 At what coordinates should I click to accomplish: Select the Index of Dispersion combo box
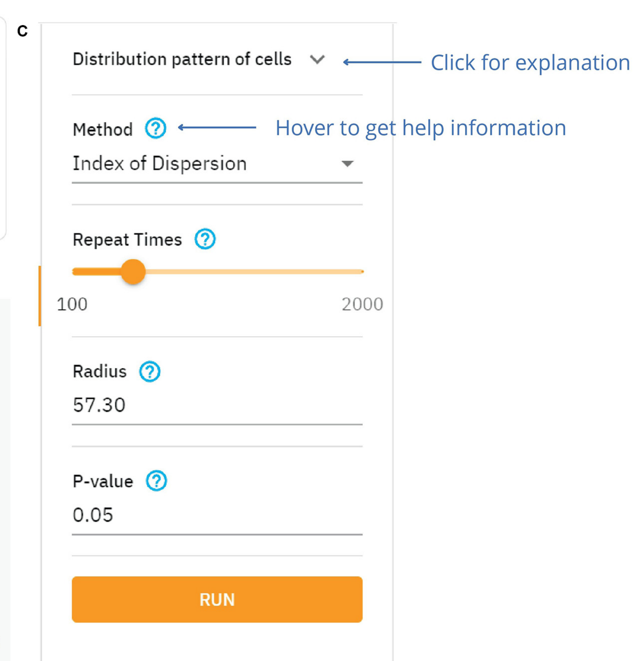(x=207, y=163)
